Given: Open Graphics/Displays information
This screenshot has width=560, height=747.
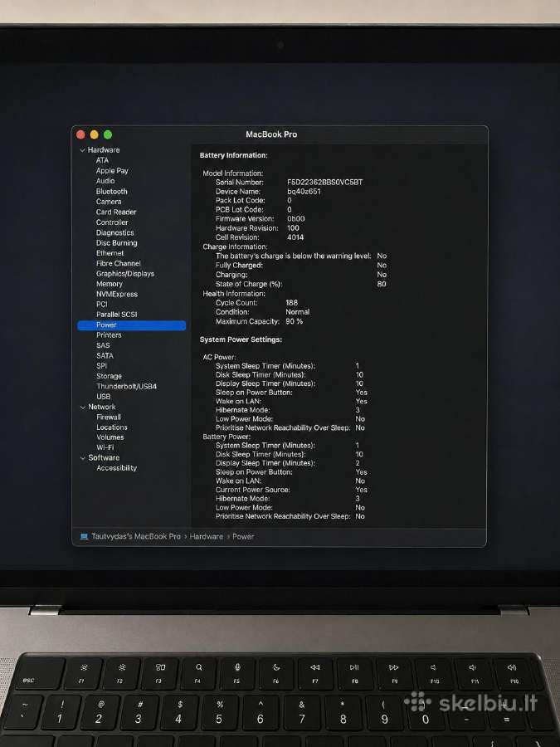Looking at the screenshot, I should (x=125, y=273).
